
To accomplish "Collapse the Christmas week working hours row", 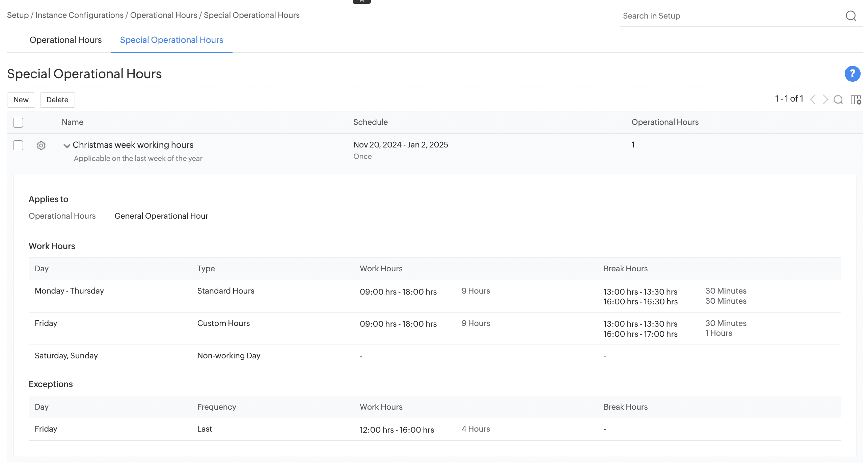I will [x=67, y=146].
